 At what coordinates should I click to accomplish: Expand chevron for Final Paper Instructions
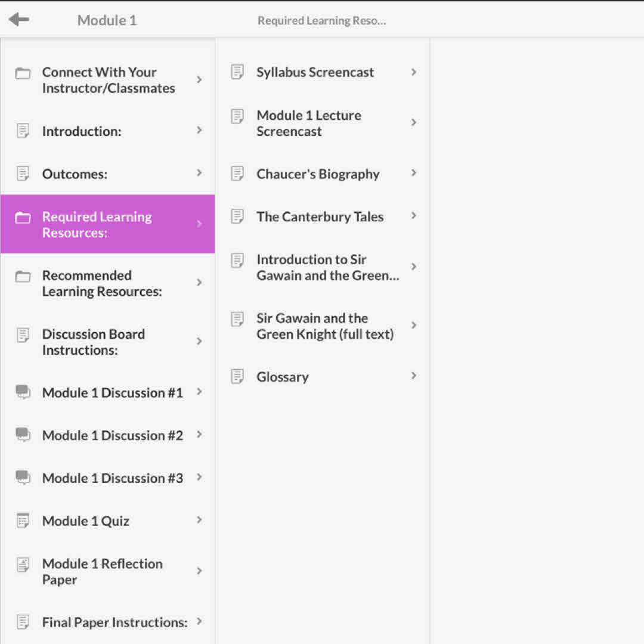click(199, 621)
